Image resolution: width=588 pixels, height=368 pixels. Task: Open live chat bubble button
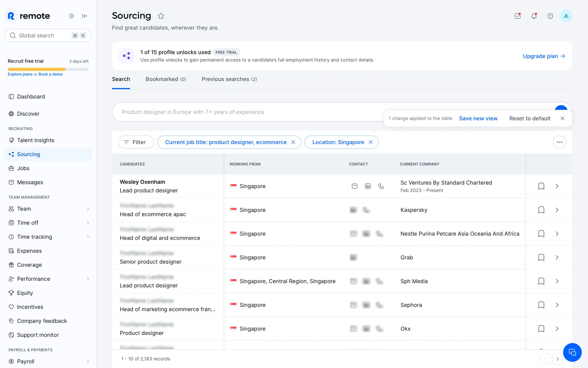click(x=572, y=352)
